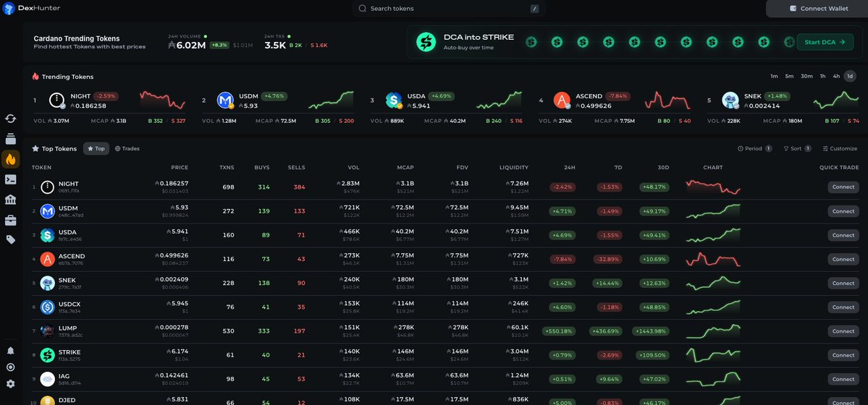The height and width of the screenshot is (405, 868).
Task: Sort by 7D column header
Action: [x=618, y=168]
